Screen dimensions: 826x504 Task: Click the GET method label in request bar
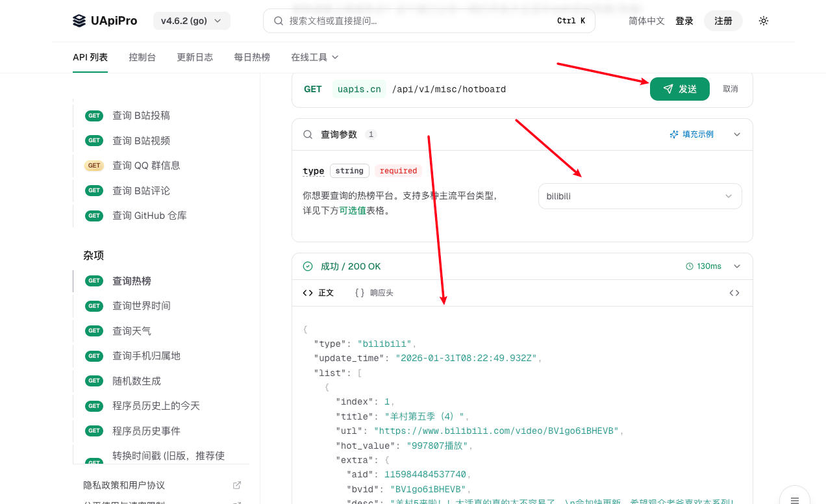click(313, 89)
